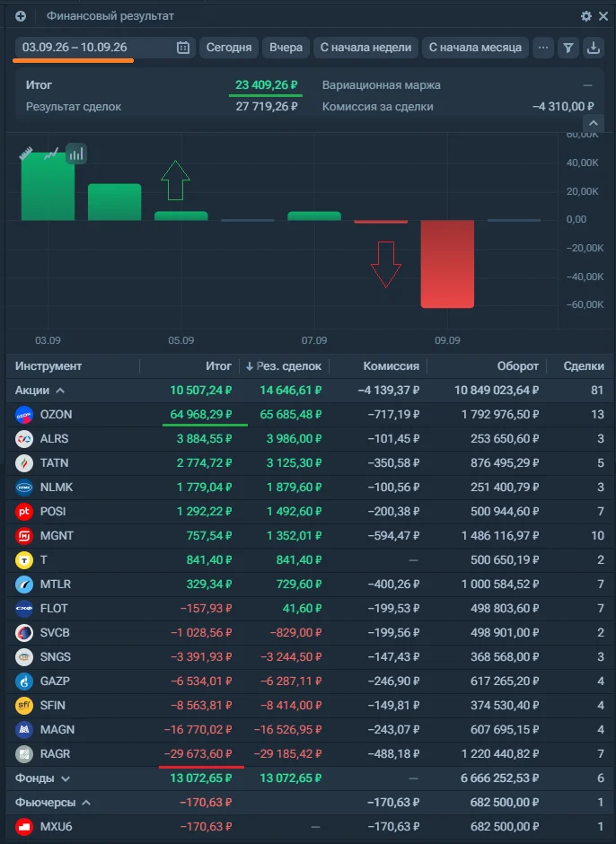Collapse the Акции group

pyautogui.click(x=60, y=391)
